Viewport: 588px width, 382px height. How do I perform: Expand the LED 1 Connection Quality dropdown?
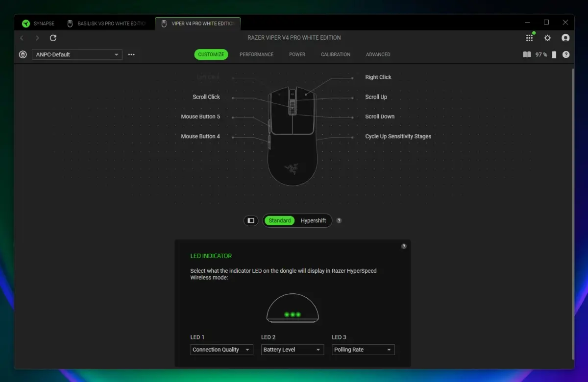(221, 350)
